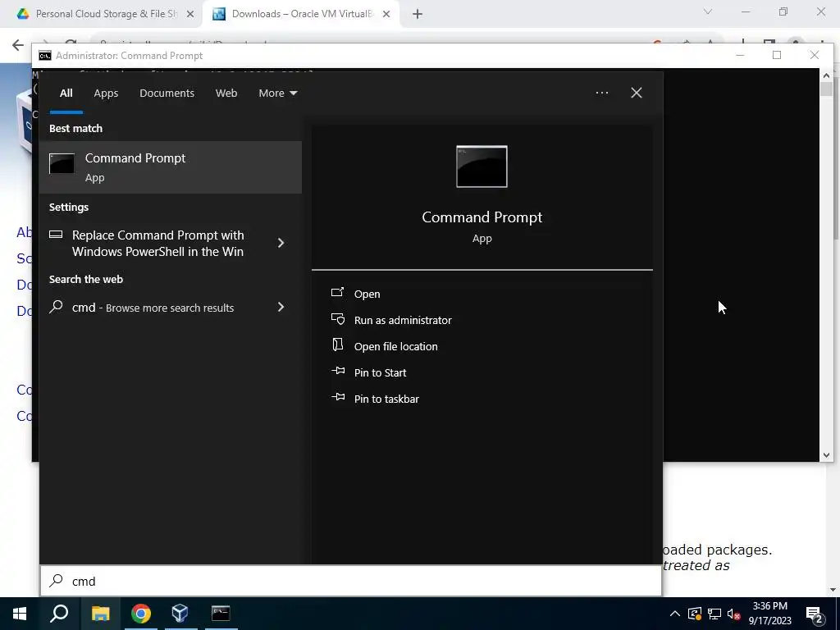The height and width of the screenshot is (630, 840).
Task: Choose Pin to taskbar
Action: click(x=386, y=399)
